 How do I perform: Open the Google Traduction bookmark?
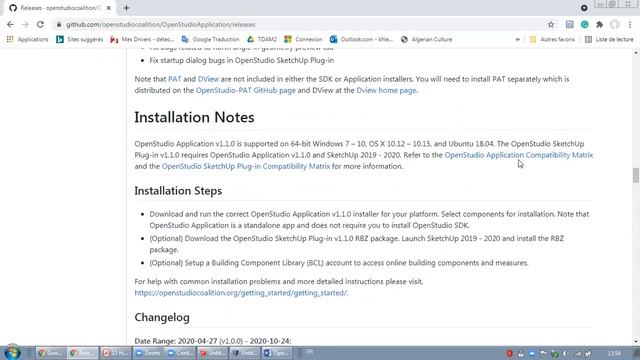click(x=211, y=39)
